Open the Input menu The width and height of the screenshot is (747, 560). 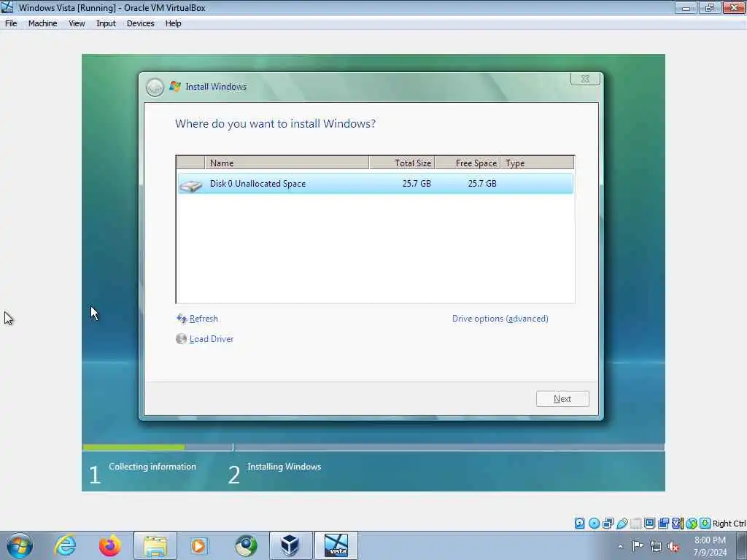[106, 23]
